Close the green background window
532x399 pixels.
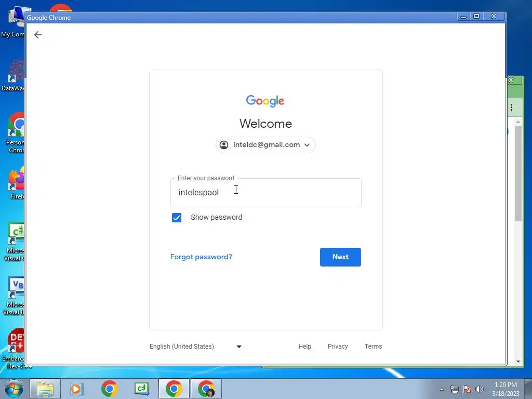[x=511, y=80]
